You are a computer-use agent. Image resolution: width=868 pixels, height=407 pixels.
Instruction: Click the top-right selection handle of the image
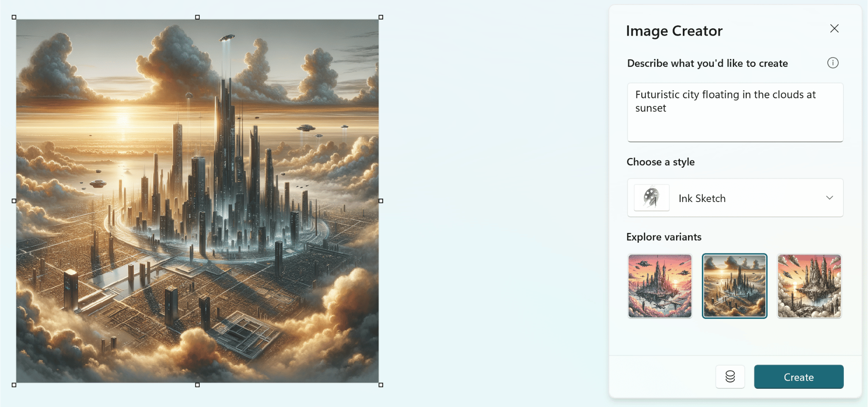[381, 17]
